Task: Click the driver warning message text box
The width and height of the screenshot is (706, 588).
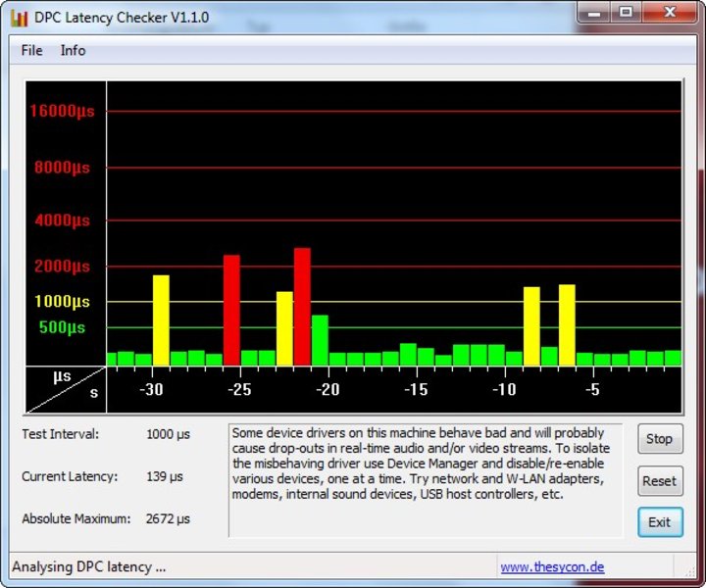Action: point(426,480)
